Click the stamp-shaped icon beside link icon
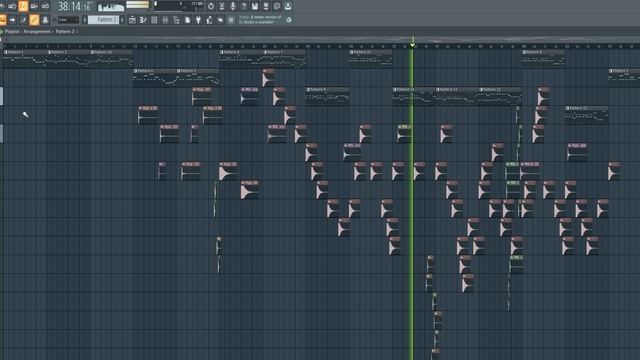 tap(45, 20)
